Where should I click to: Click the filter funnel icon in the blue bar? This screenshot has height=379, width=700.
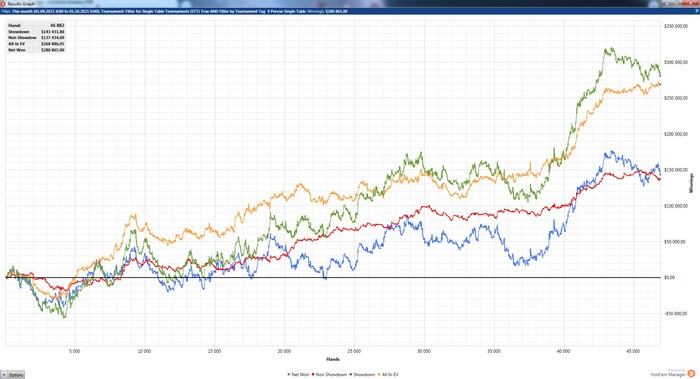(x=697, y=11)
